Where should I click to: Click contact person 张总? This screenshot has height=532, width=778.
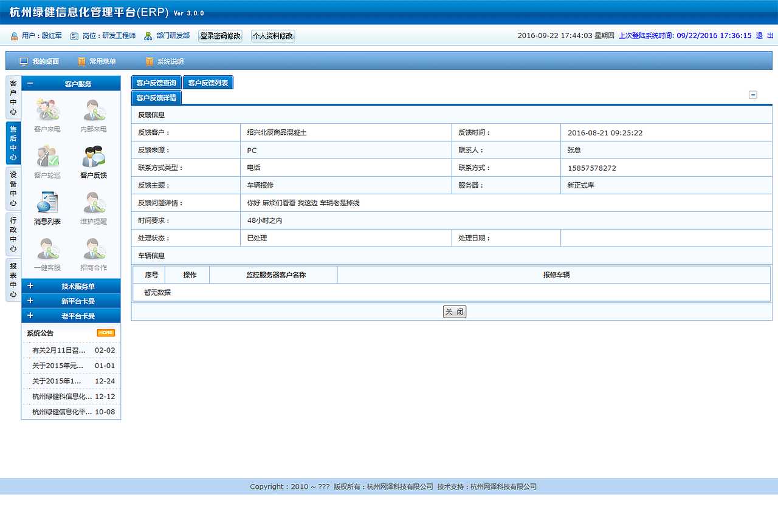click(x=574, y=150)
